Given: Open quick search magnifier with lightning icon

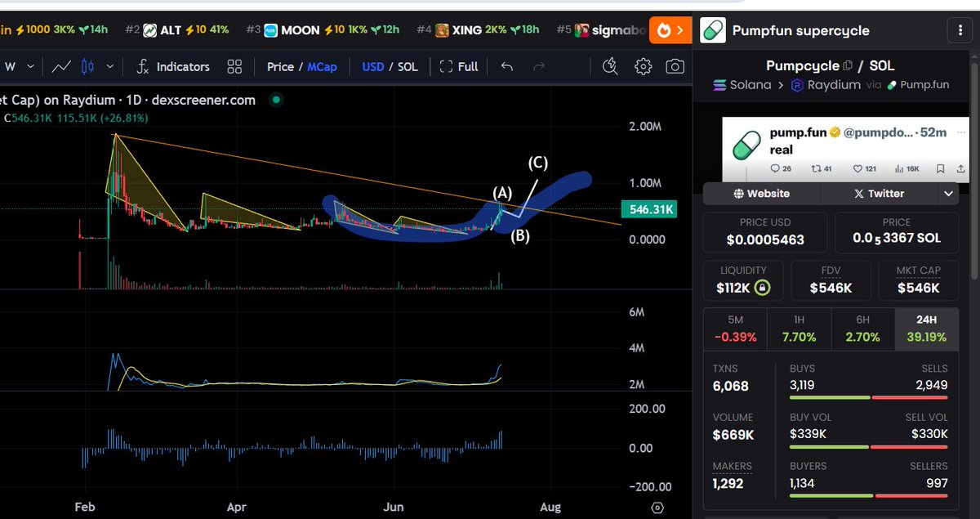Looking at the screenshot, I should [x=610, y=66].
